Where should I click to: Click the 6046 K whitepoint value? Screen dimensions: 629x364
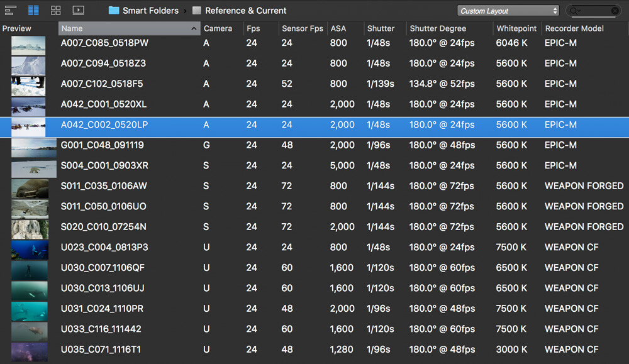[x=511, y=43]
